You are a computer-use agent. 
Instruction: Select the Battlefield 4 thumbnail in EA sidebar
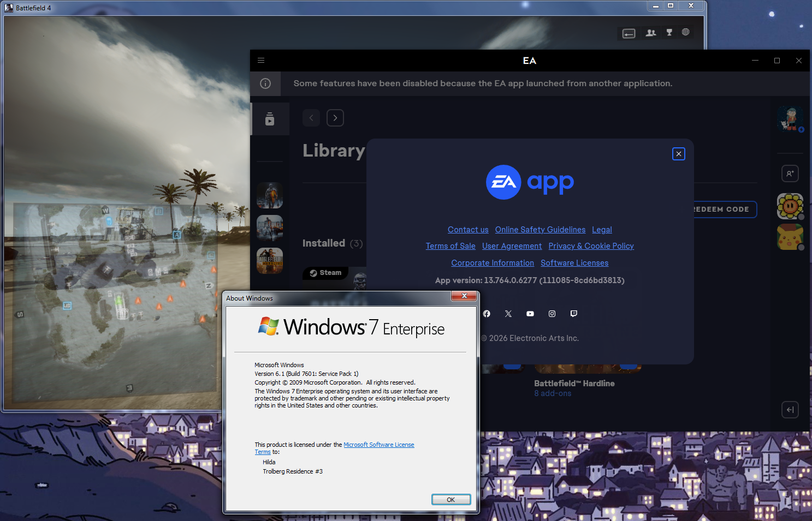(x=270, y=228)
